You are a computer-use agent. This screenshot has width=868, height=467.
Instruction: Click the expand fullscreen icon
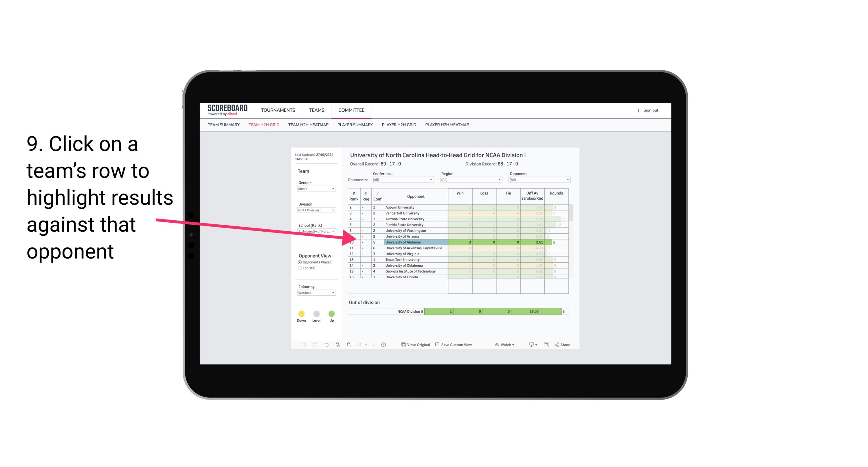click(x=546, y=345)
